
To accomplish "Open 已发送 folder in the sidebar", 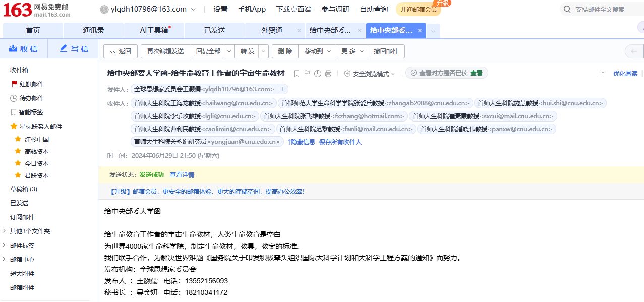I will (19, 203).
